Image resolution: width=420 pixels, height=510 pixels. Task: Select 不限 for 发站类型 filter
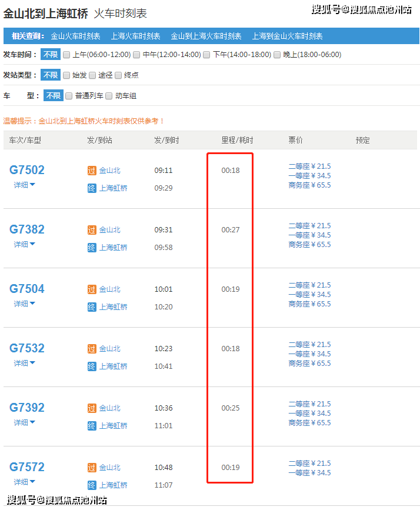click(x=51, y=75)
